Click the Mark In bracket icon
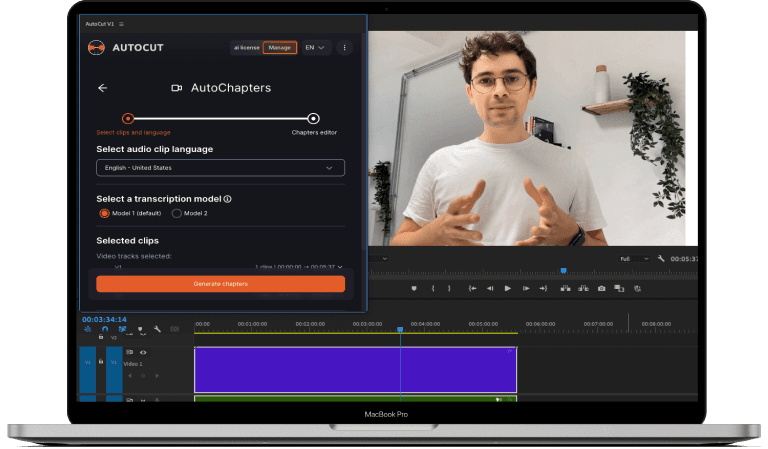The width and height of the screenshot is (768, 449). tap(433, 289)
